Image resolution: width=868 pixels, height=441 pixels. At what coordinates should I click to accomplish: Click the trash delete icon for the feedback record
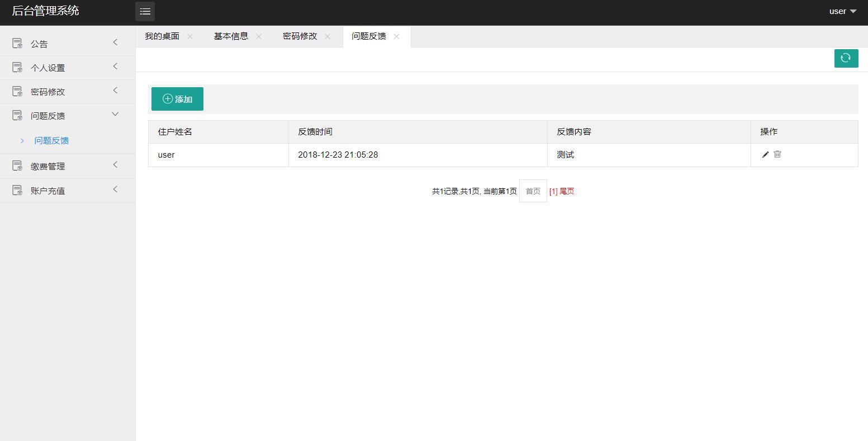[777, 154]
